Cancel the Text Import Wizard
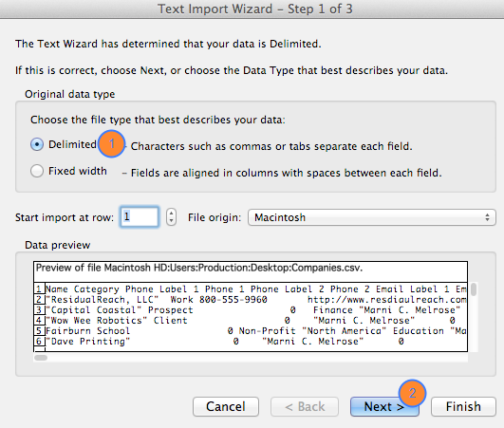This screenshot has height=428, width=504. click(226, 407)
